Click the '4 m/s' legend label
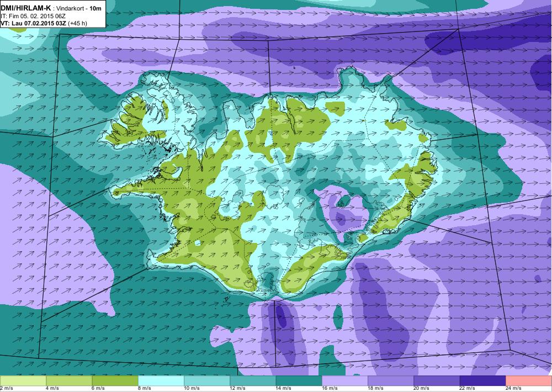The height and width of the screenshot is (392, 552). point(52,389)
